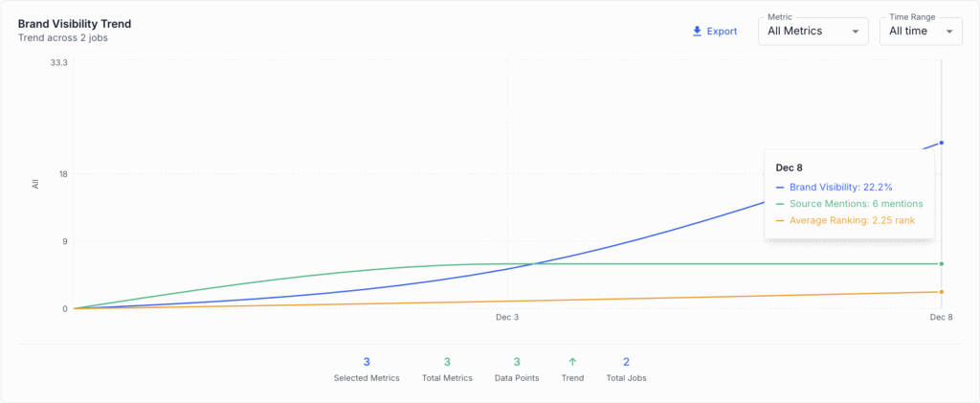Open the Metric dropdown showing All Metrics

813,32
